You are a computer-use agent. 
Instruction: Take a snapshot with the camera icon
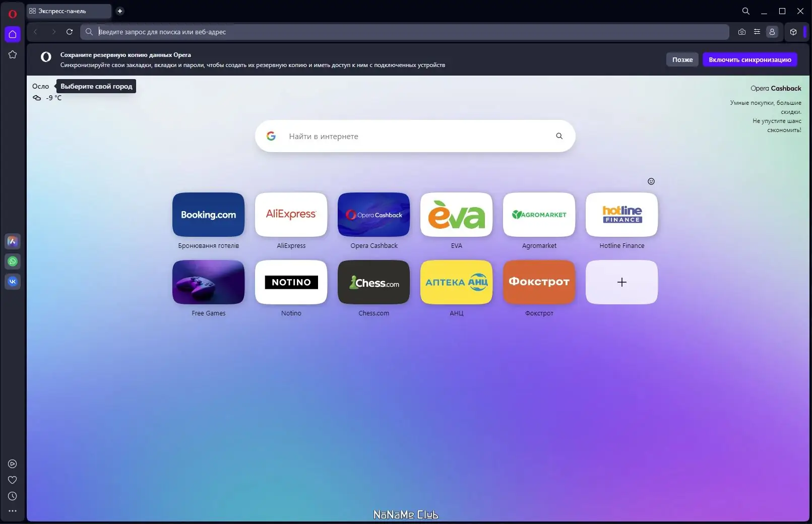pos(742,32)
